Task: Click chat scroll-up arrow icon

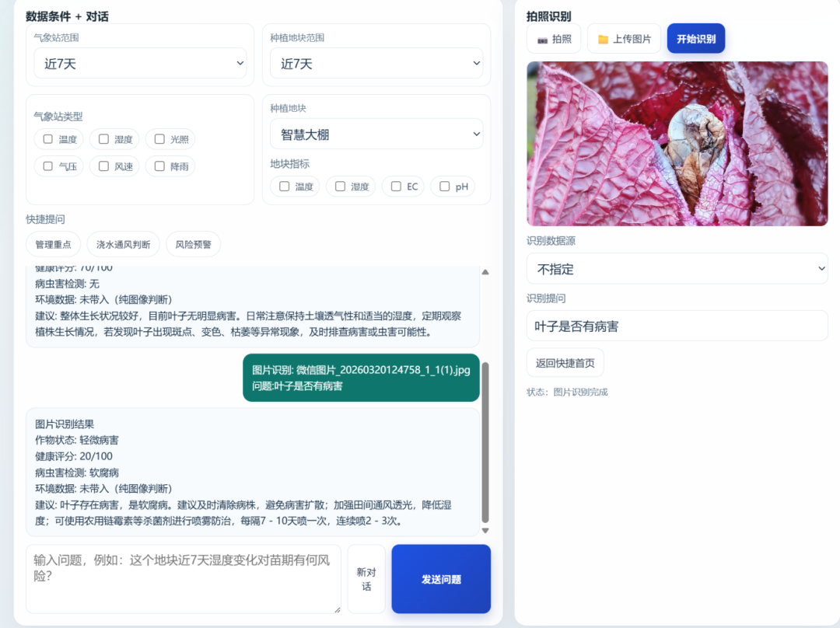Action: click(485, 272)
